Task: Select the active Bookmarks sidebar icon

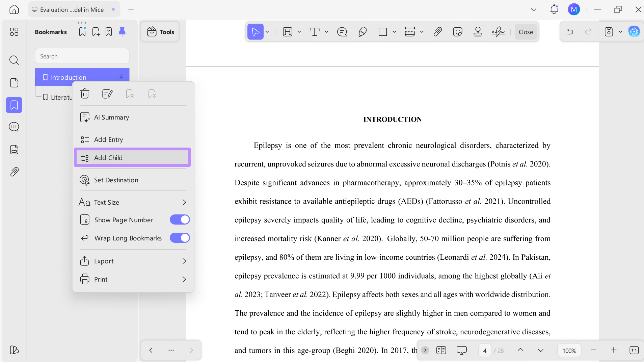Action: pos(14,105)
